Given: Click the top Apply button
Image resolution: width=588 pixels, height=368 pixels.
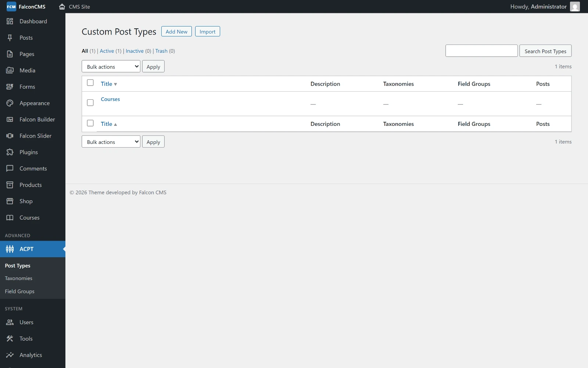Looking at the screenshot, I should pyautogui.click(x=153, y=67).
